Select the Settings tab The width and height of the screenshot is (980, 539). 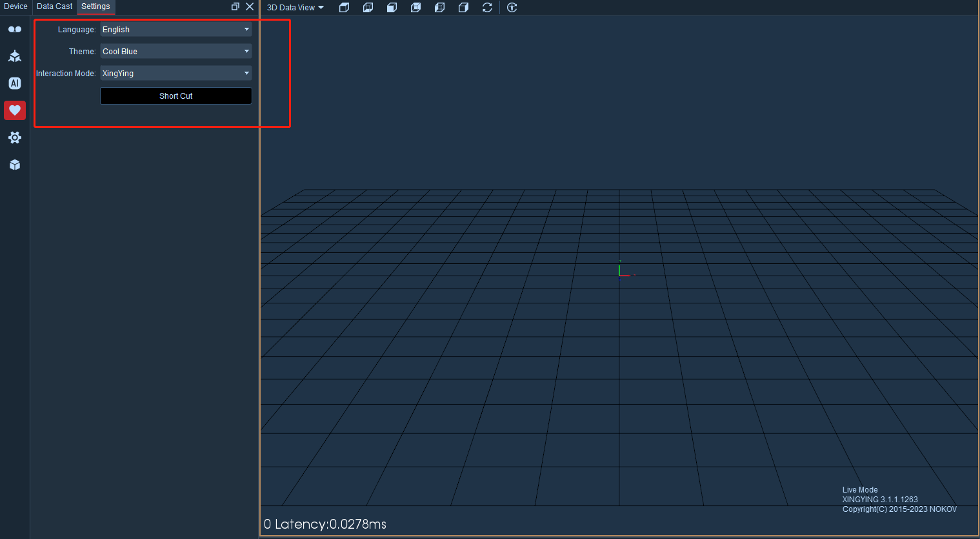[x=95, y=6]
